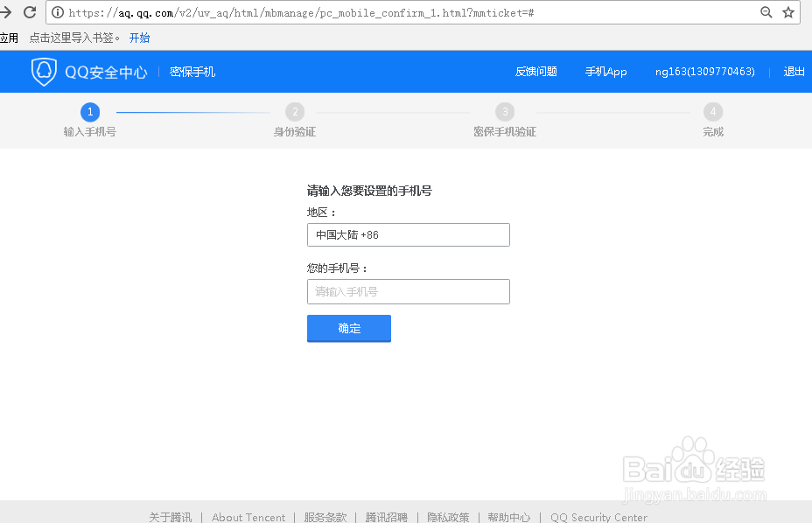
Task: Open QQ安全中心 home title
Action: coord(106,72)
